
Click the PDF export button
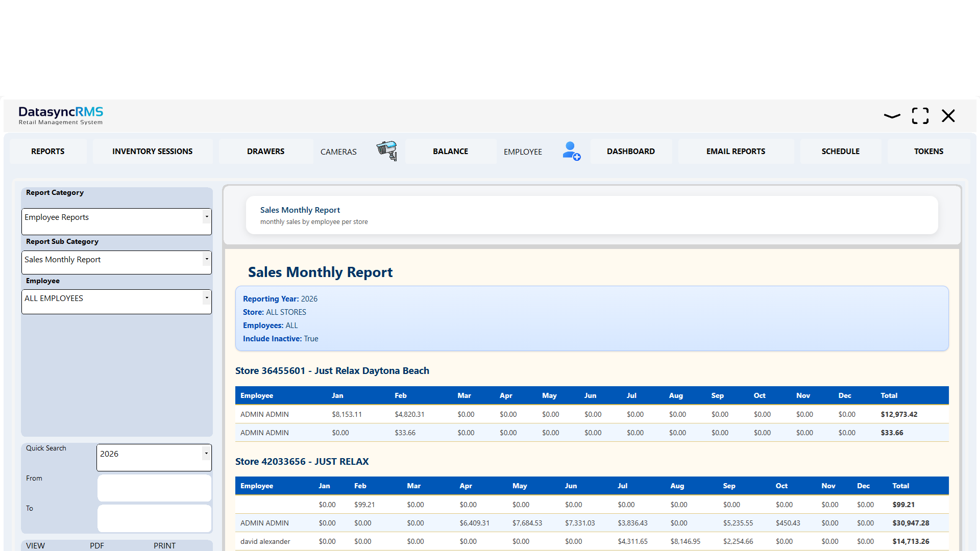[x=97, y=545]
